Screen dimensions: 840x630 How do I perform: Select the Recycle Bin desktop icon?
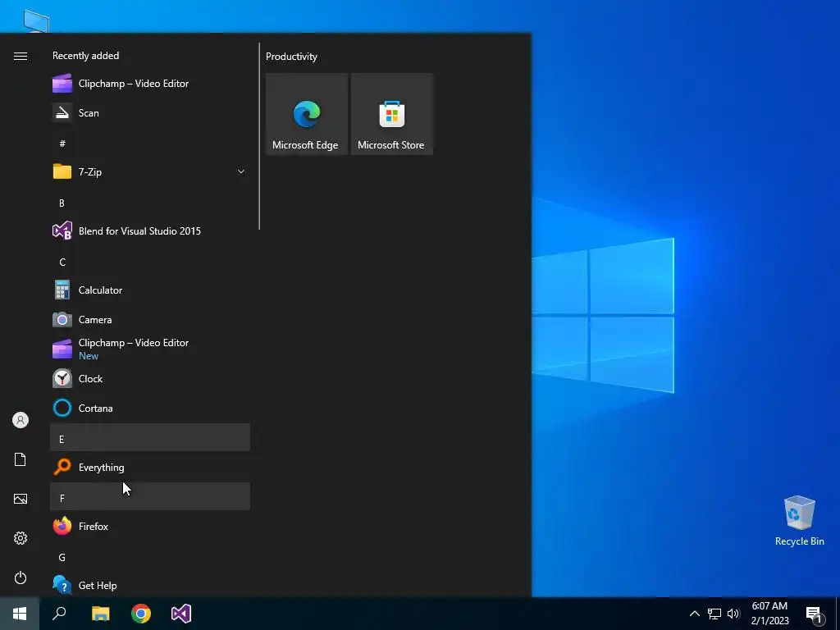[799, 521]
